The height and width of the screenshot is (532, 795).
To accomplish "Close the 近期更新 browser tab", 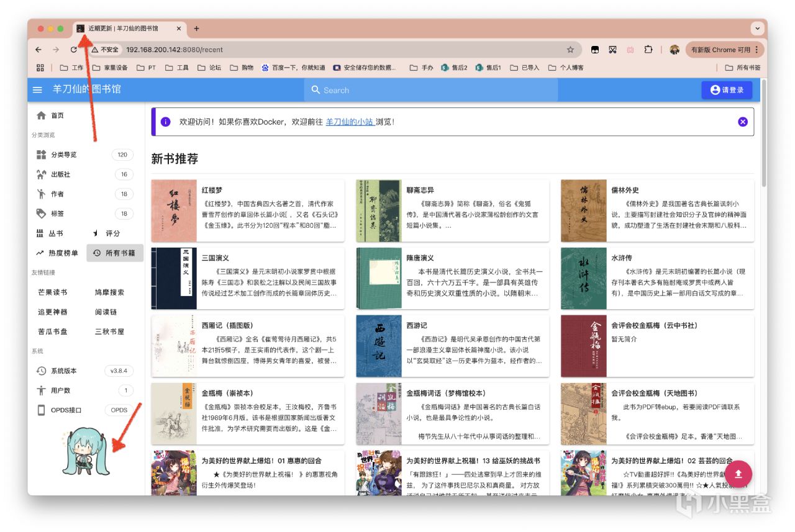I will 179,29.
